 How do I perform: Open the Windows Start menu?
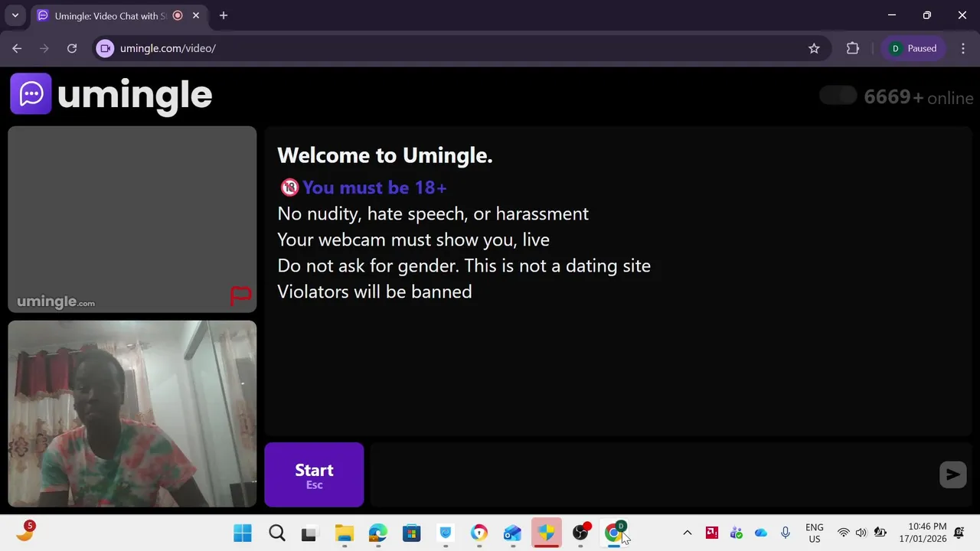(x=243, y=533)
